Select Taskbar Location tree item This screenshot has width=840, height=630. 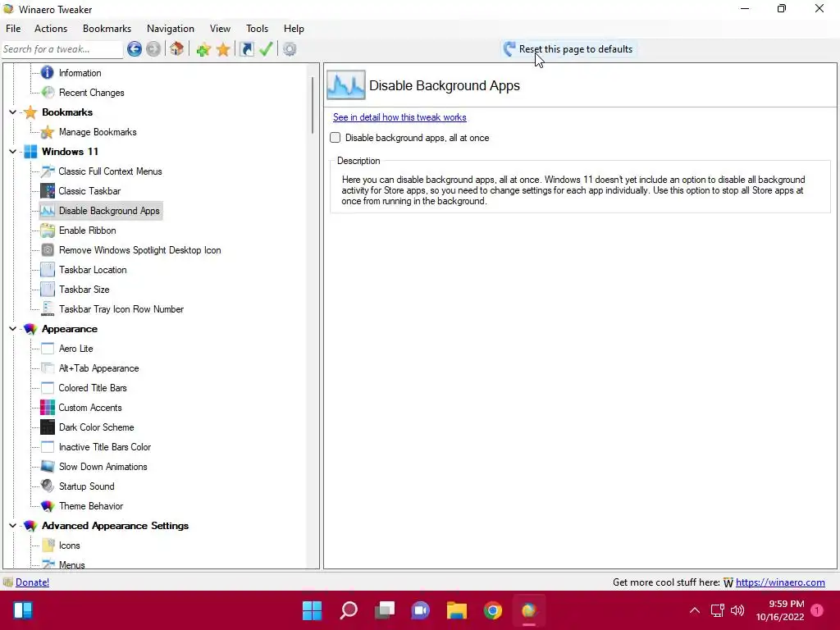(93, 270)
